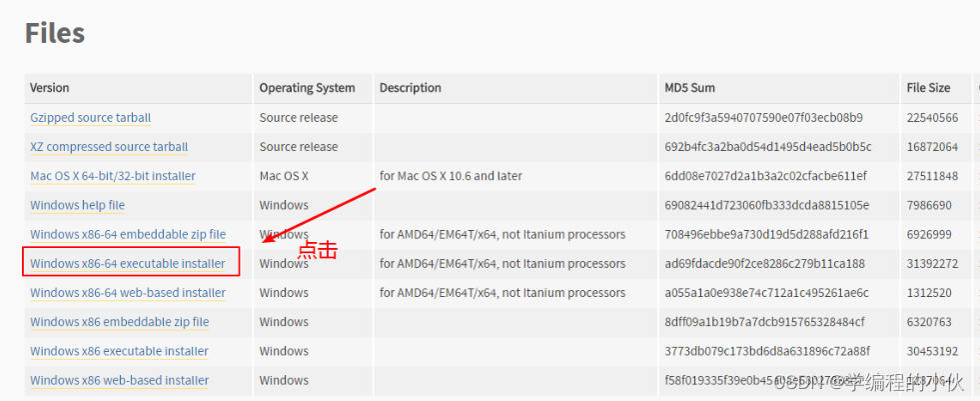Click Mac OS X 64-bit/32-bit installer link
This screenshot has width=980, height=401.
pos(113,176)
